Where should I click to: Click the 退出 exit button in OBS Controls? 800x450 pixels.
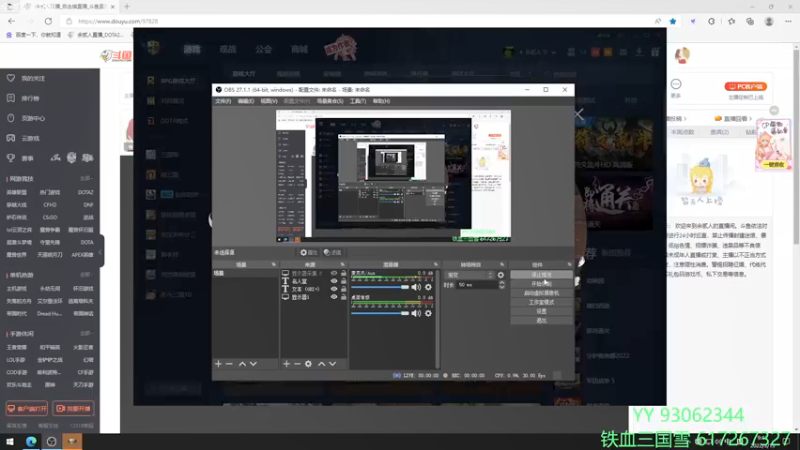click(x=541, y=320)
